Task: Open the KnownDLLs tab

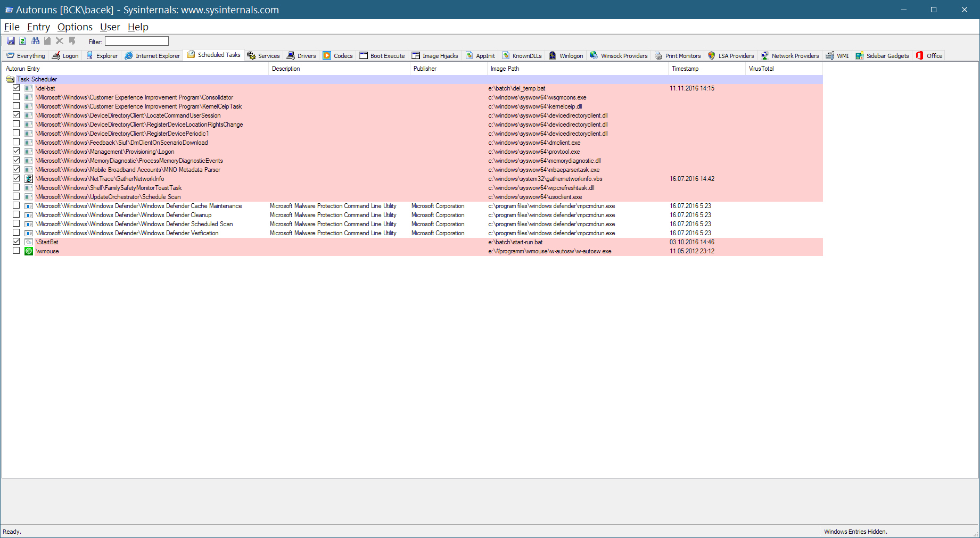Action: [x=522, y=56]
